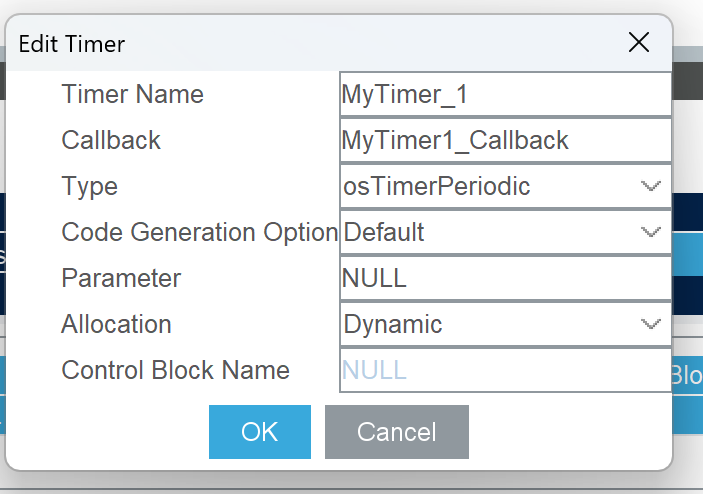Click the Callback label text
Image resolution: width=703 pixels, height=494 pixels.
click(x=111, y=140)
